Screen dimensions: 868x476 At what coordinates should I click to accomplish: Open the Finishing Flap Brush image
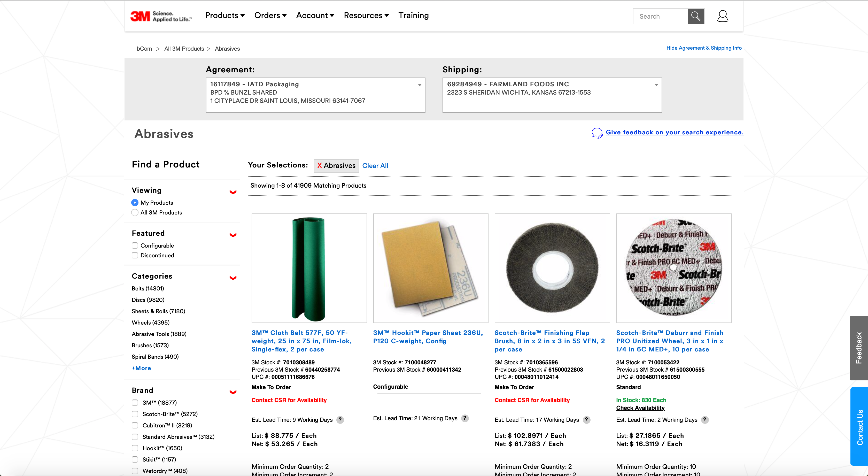[x=552, y=268]
